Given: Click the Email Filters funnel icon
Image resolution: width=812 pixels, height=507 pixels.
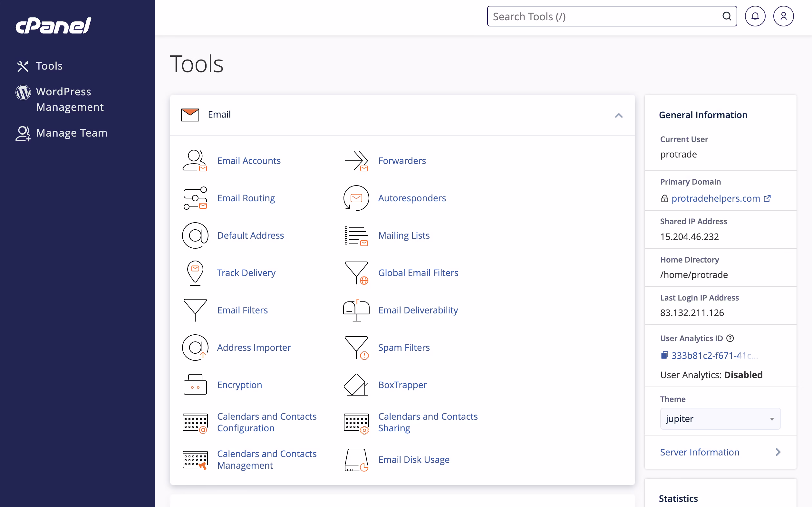Looking at the screenshot, I should pos(195,310).
